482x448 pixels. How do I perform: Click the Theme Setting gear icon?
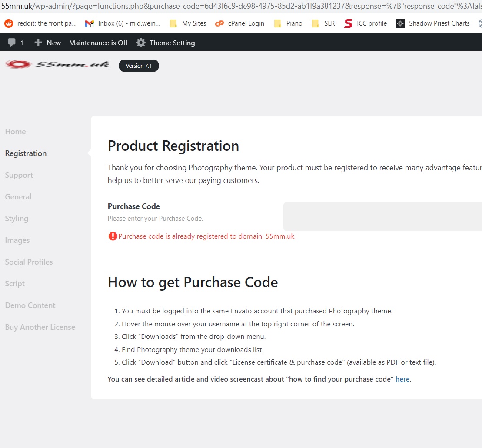[x=141, y=43]
